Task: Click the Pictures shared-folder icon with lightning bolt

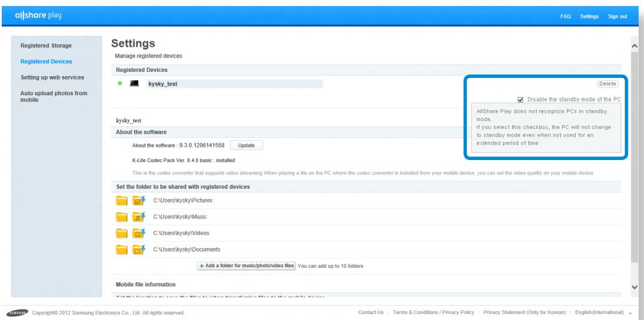Action: pos(139,200)
